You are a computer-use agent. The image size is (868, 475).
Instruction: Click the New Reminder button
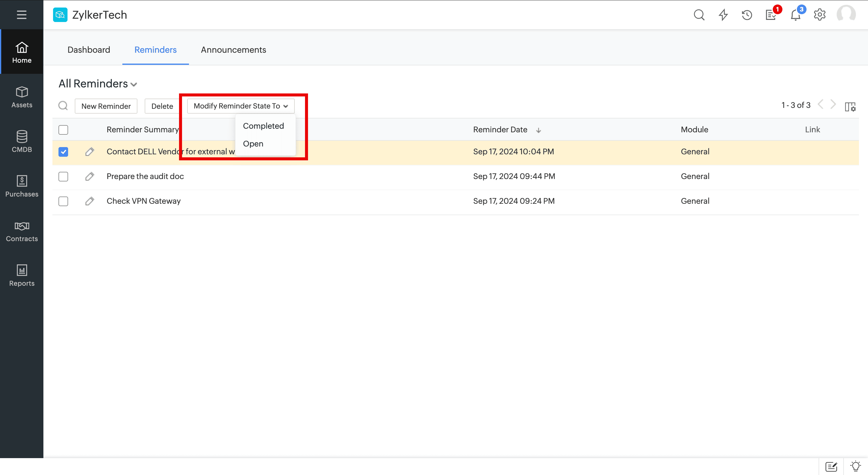point(106,106)
